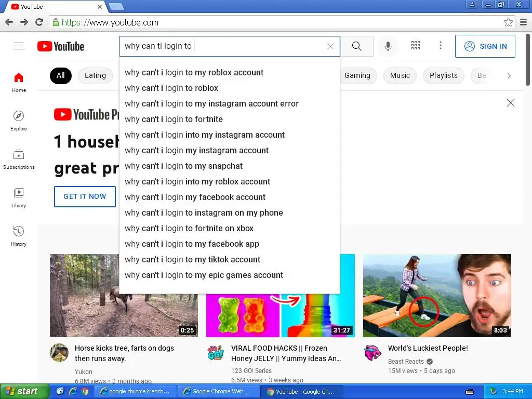Viewport: 532px width, 399px height.
Task: Open 'VIRAL FOOD HACKS' video title
Action: click(x=286, y=353)
